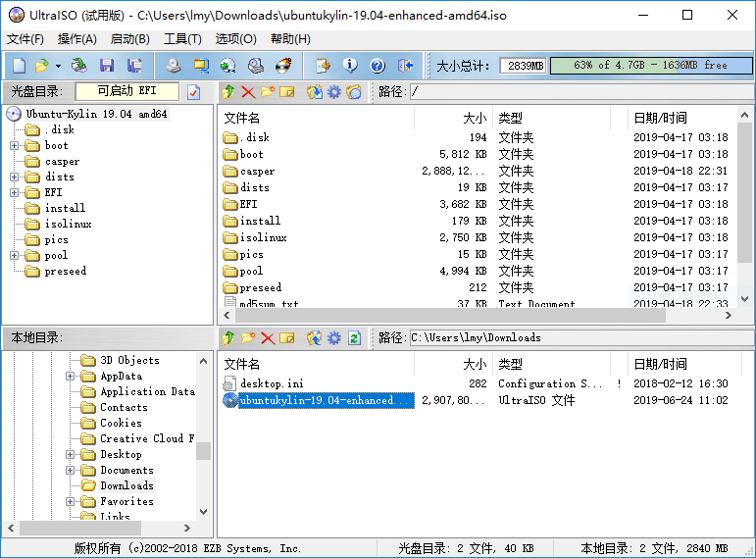This screenshot has width=756, height=558.
Task: Click Mount to virtual drive icon
Action: pyautogui.click(x=256, y=66)
